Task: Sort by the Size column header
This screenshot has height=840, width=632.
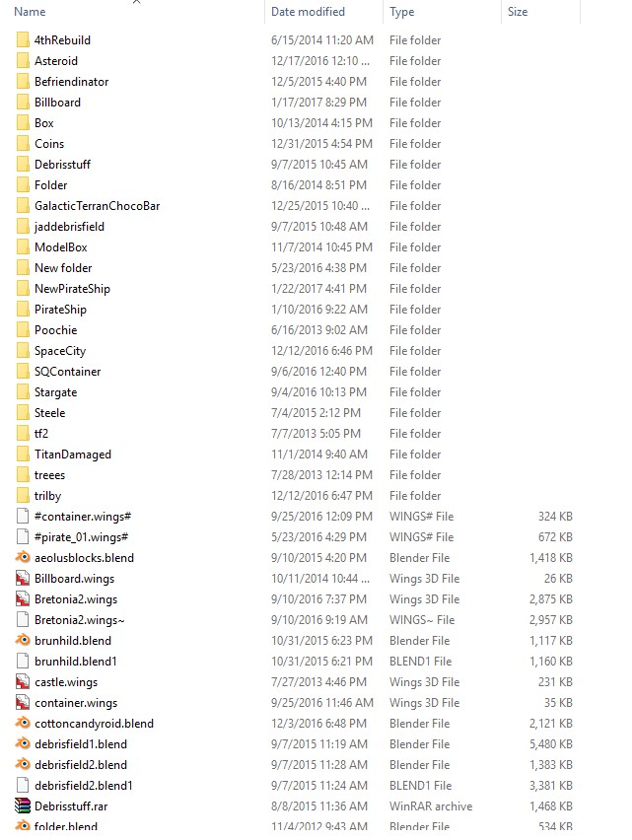Action: coord(518,12)
